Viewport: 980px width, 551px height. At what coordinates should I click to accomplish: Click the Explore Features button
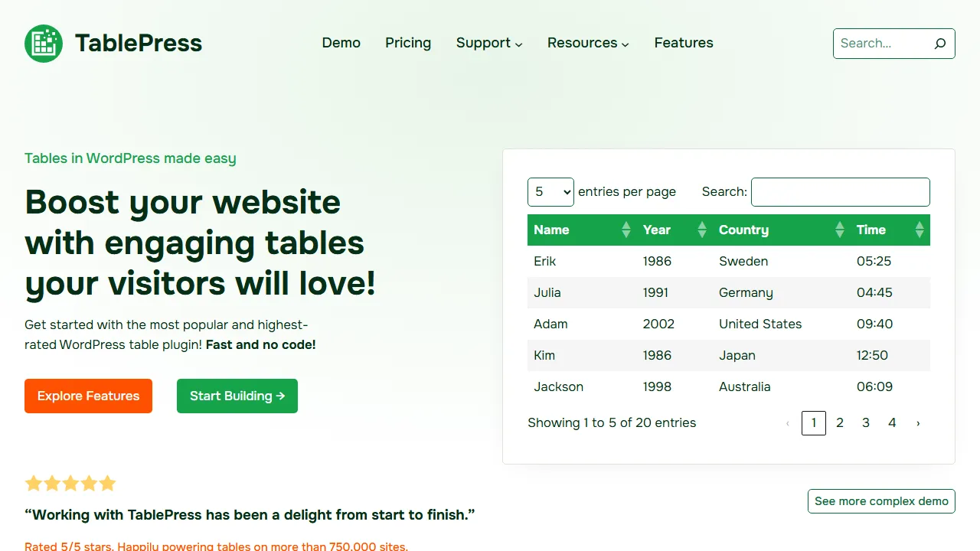[88, 396]
